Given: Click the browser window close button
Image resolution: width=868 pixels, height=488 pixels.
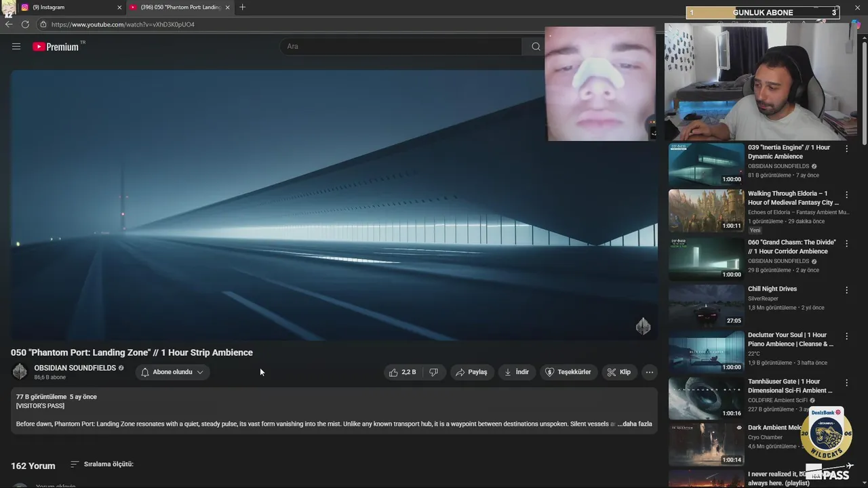Looking at the screenshot, I should [857, 7].
